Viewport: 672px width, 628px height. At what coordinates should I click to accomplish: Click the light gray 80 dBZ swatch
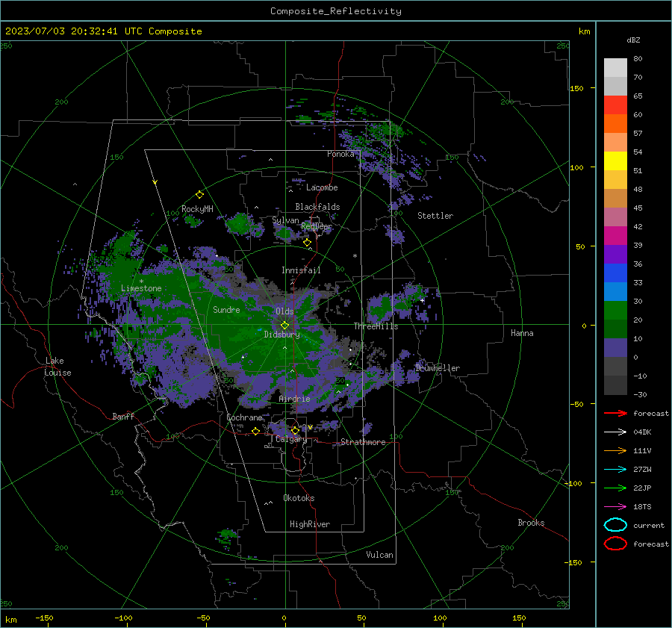click(615, 68)
